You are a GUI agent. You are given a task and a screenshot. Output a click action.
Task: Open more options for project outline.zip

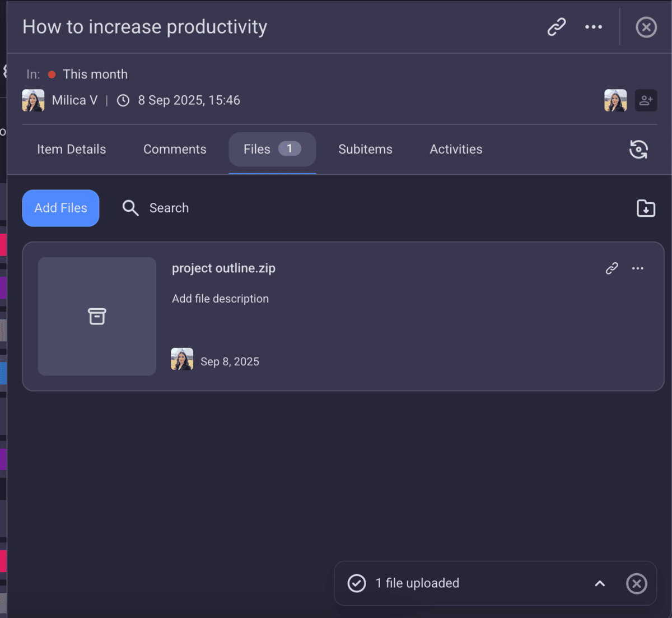tap(638, 268)
